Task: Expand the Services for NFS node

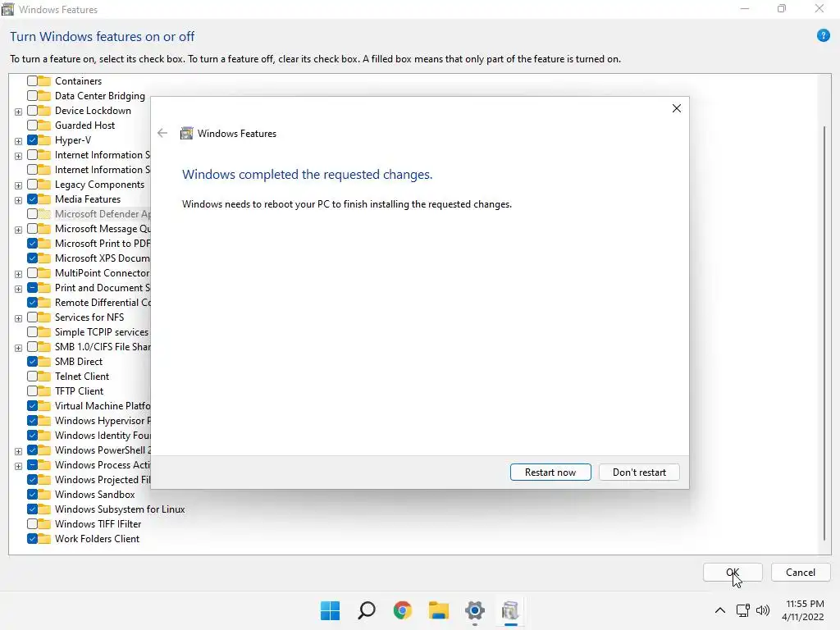Action: click(x=18, y=318)
